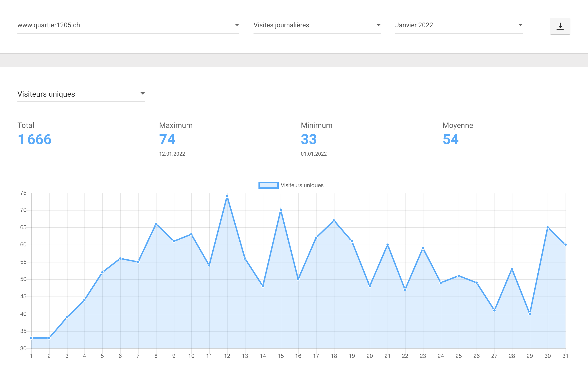Click the arrow next to Visiteurs uniques selector

pyautogui.click(x=143, y=93)
